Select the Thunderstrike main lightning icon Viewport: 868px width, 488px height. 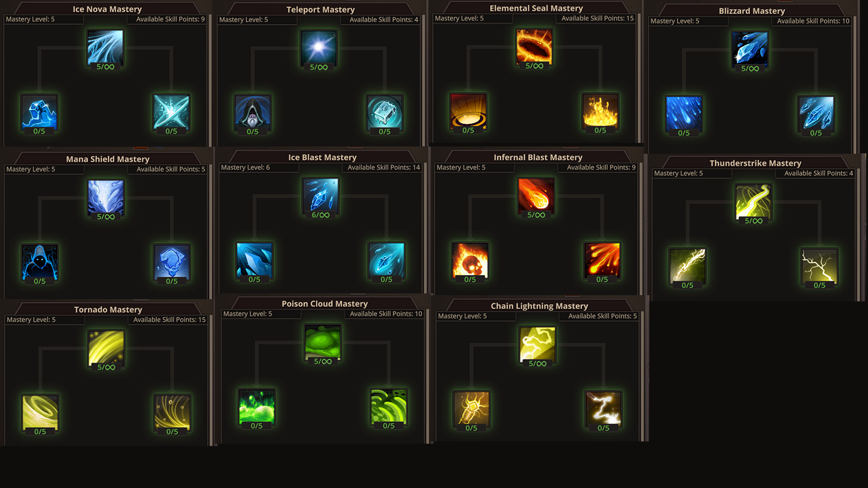tap(753, 201)
